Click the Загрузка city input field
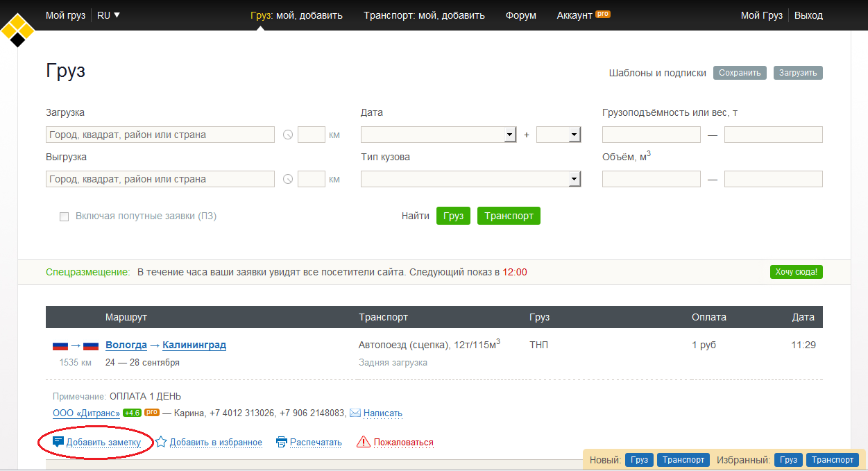The image size is (868, 471). point(160,135)
